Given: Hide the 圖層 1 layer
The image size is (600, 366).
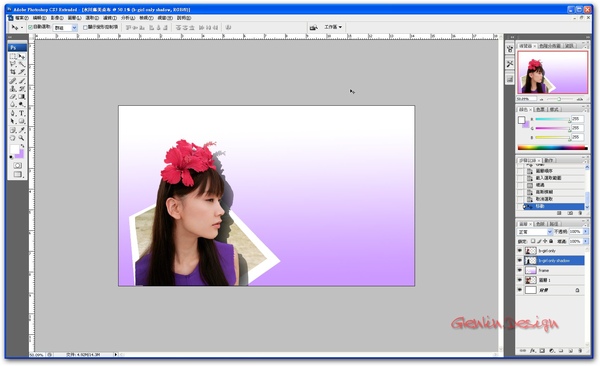Looking at the screenshot, I should pyautogui.click(x=520, y=280).
